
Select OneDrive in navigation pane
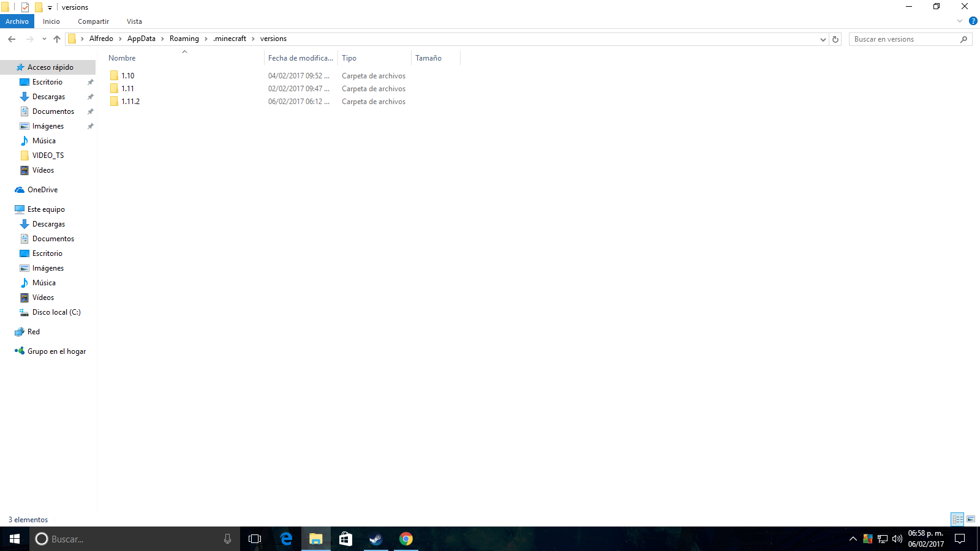coord(42,190)
